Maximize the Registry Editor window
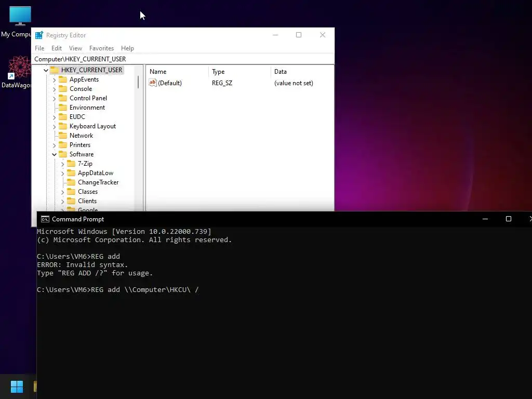532x399 pixels. (299, 35)
